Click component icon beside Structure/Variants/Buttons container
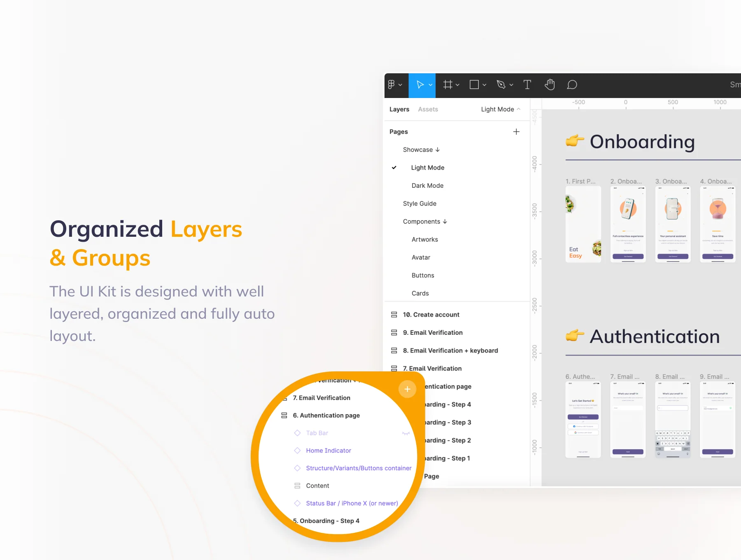Viewport: 741px width, 560px height. 297,468
